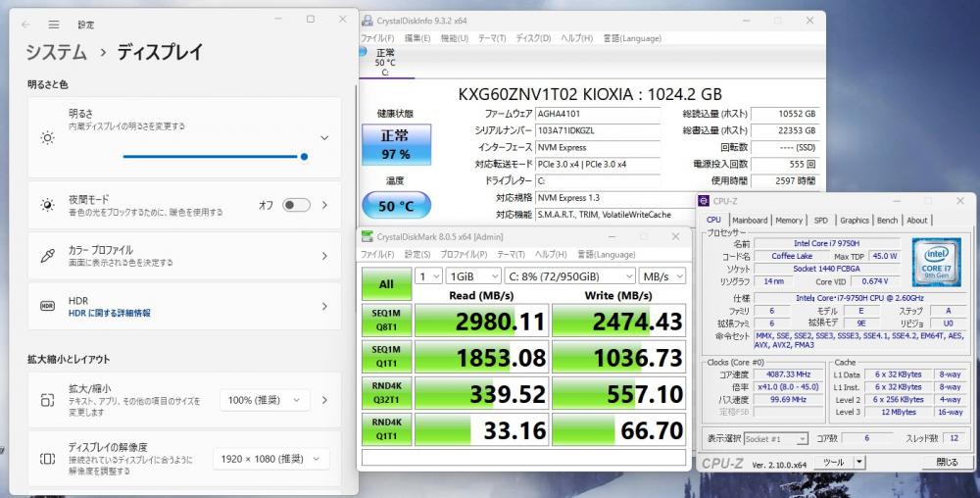Open the HDR settings chevron
Screen dimensions: 980x498
point(324,306)
